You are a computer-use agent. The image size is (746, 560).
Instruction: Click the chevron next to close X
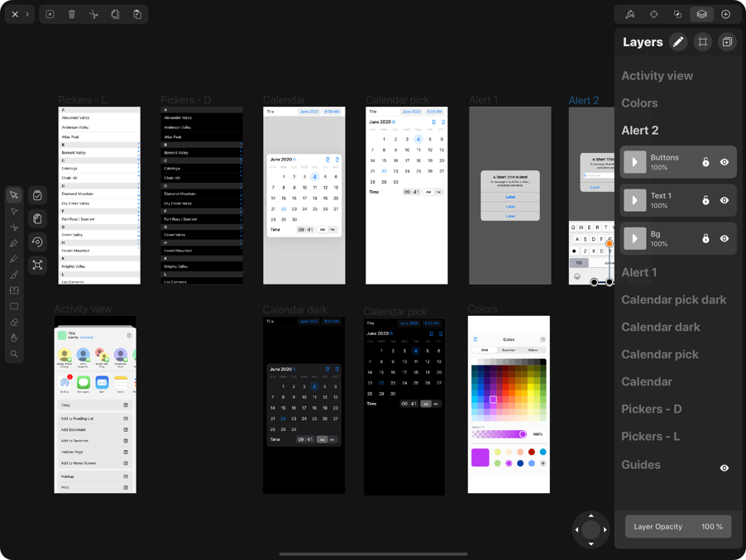point(27,14)
